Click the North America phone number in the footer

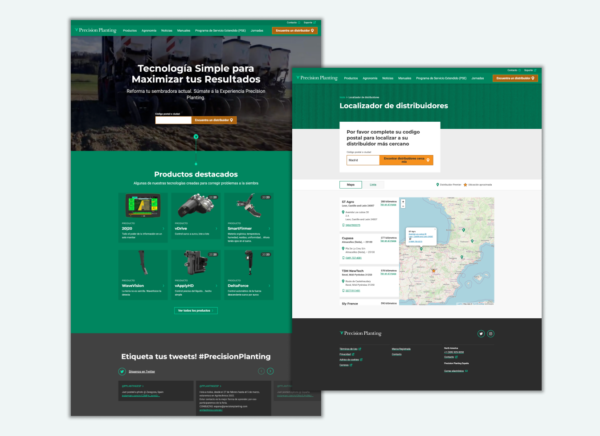[x=454, y=352]
